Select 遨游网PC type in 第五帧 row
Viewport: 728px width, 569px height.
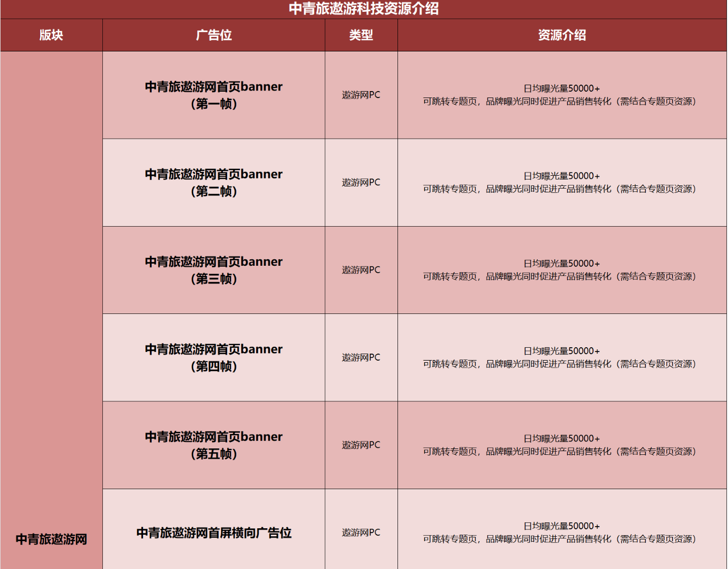pyautogui.click(x=361, y=445)
